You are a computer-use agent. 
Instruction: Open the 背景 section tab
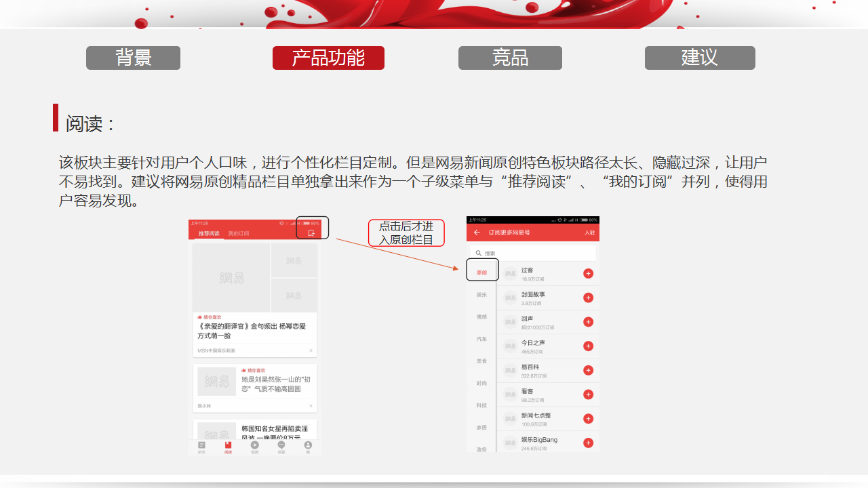pyautogui.click(x=133, y=58)
